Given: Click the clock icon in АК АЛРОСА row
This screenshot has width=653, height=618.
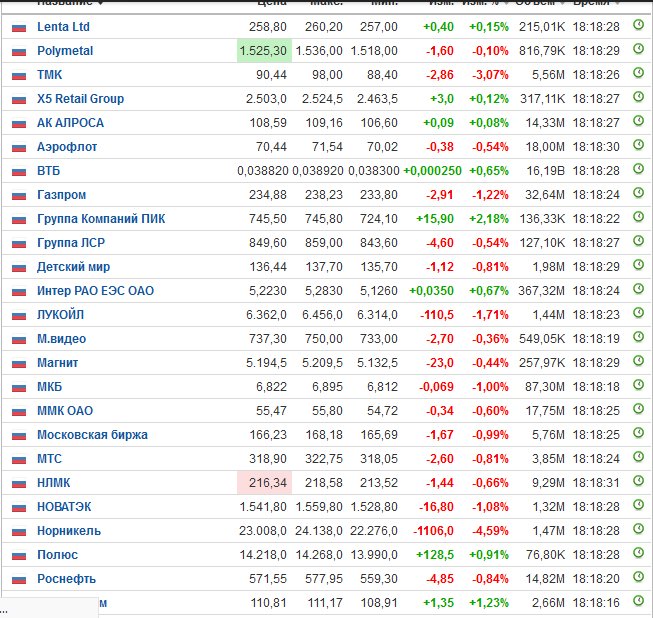Looking at the screenshot, I should click(x=638, y=121).
